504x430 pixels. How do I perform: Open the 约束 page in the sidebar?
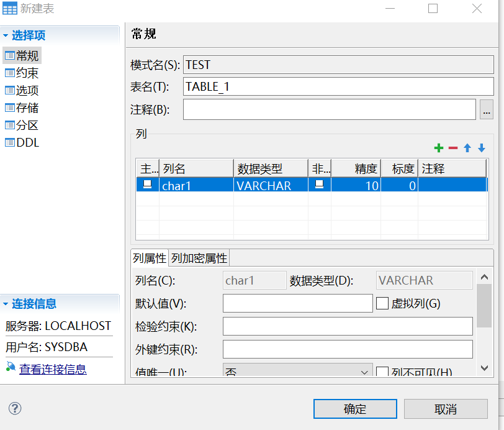22,73
